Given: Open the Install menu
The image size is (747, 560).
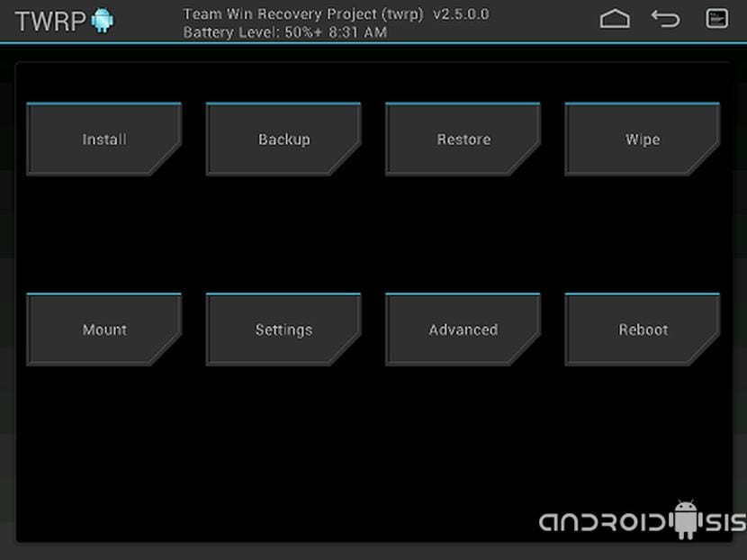Looking at the screenshot, I should [104, 140].
